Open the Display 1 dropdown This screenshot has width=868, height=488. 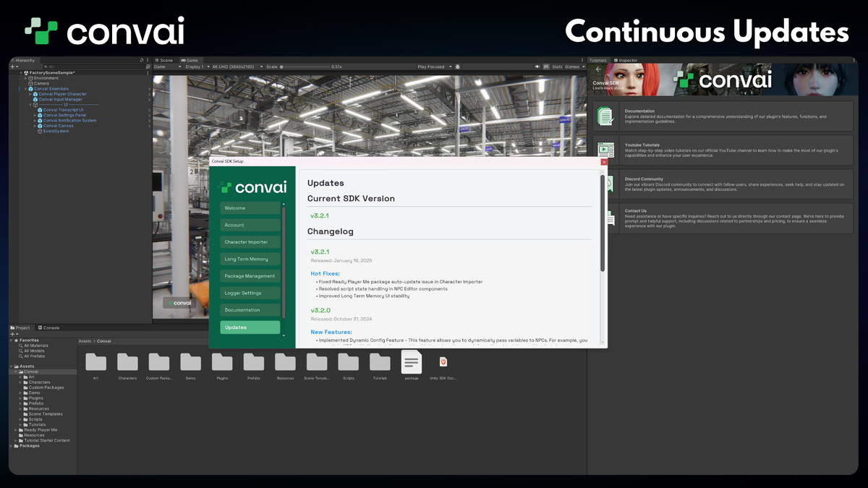197,67
